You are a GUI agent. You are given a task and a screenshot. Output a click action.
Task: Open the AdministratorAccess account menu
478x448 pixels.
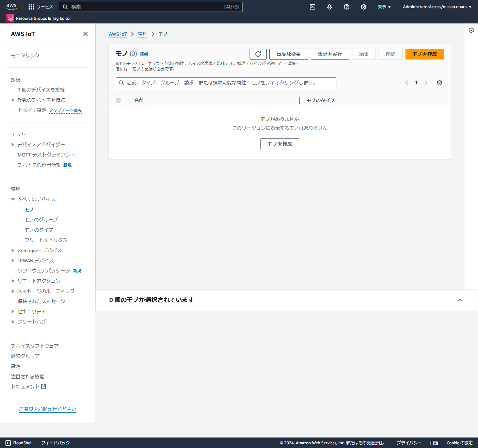pos(437,7)
